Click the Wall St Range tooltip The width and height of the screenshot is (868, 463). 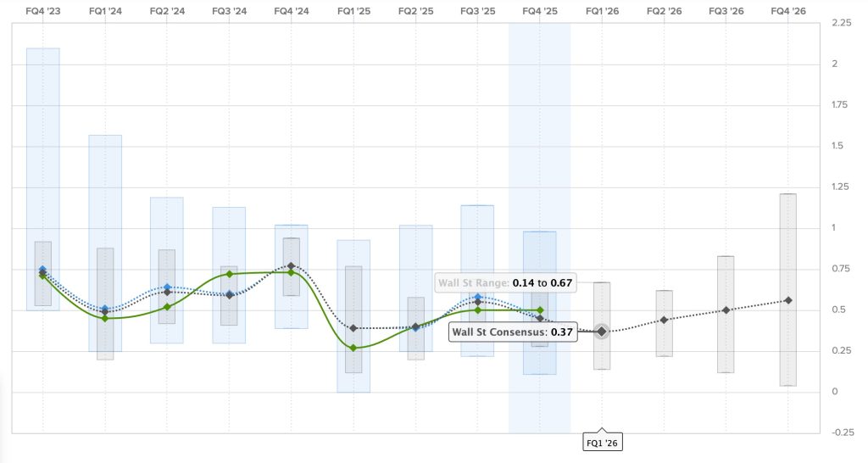pyautogui.click(x=506, y=282)
